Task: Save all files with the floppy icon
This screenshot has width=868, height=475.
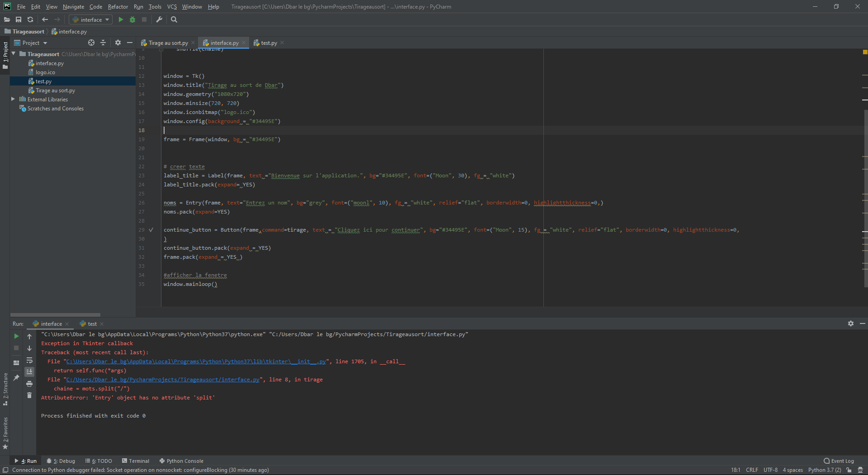Action: tap(19, 19)
